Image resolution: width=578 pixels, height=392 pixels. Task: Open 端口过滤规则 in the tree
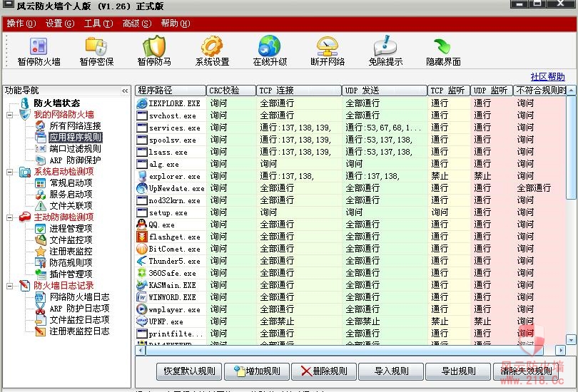pos(75,149)
